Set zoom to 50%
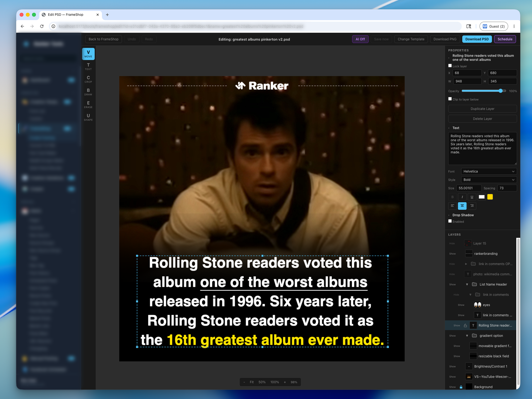The width and height of the screenshot is (532, 399). click(262, 382)
